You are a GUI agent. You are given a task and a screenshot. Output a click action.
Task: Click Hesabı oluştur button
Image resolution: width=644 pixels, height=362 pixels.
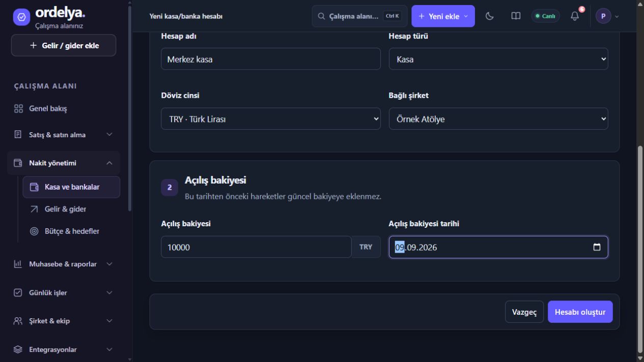coord(580,312)
